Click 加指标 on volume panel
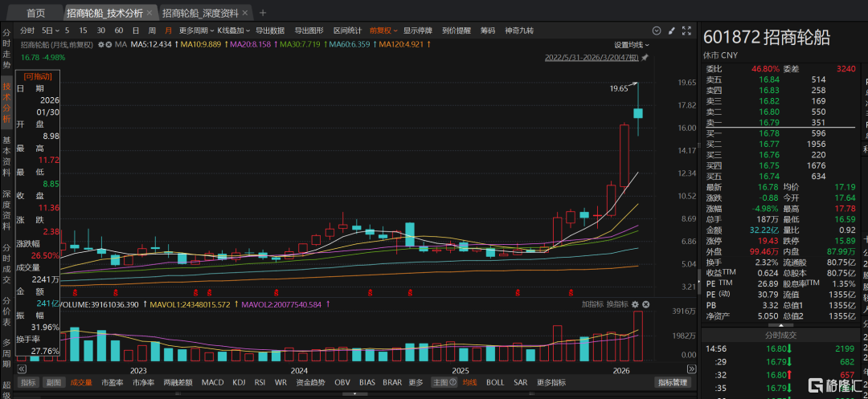868x399 pixels. (x=592, y=304)
